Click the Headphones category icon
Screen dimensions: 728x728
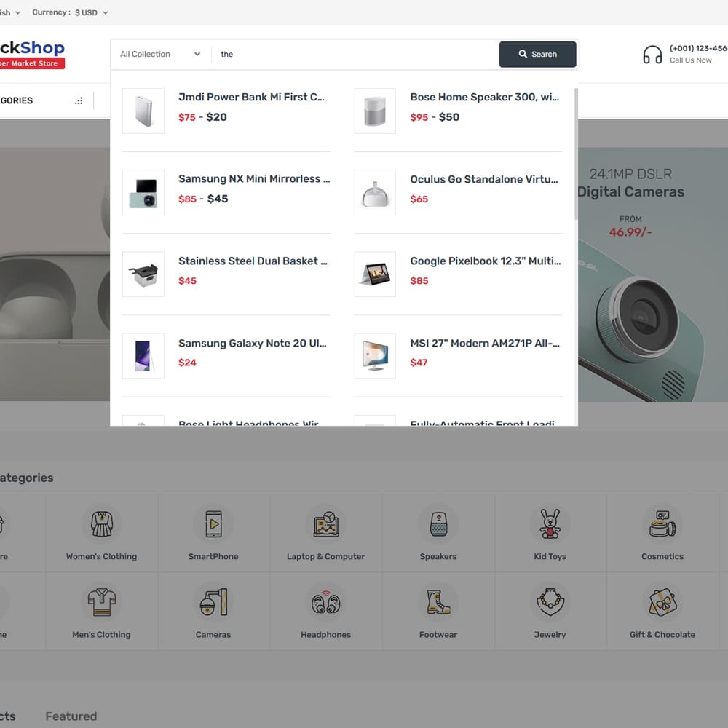(325, 603)
